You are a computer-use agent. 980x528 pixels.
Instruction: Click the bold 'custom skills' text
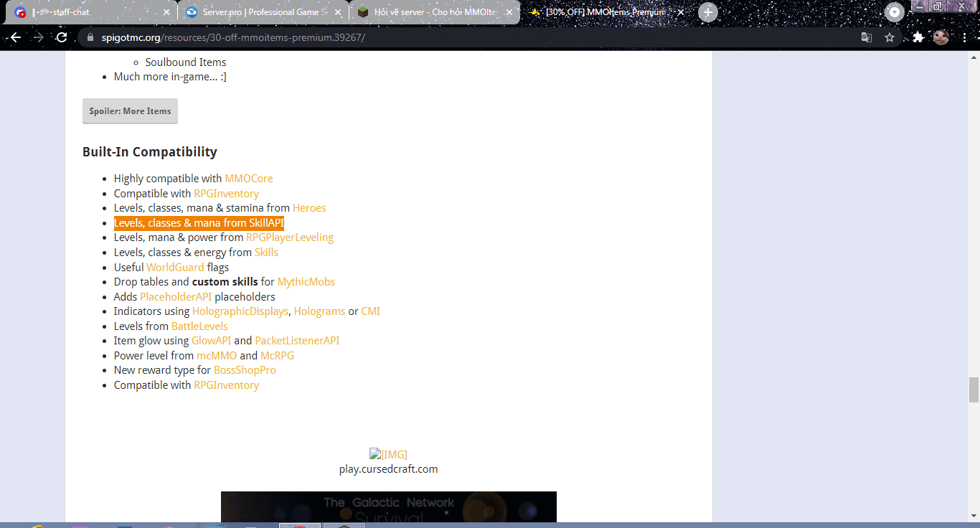[x=225, y=282]
